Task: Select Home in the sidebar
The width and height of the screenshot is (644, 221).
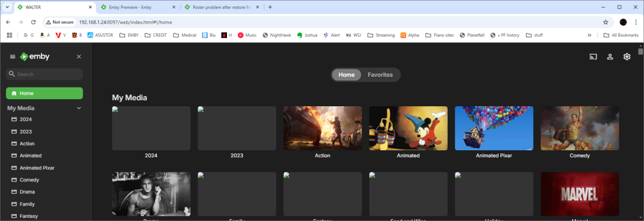Action: click(45, 93)
